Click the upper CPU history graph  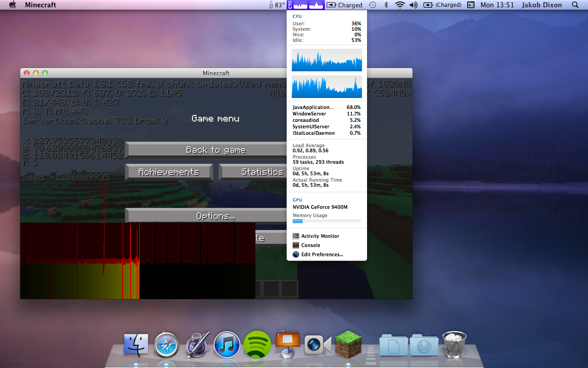pos(327,60)
